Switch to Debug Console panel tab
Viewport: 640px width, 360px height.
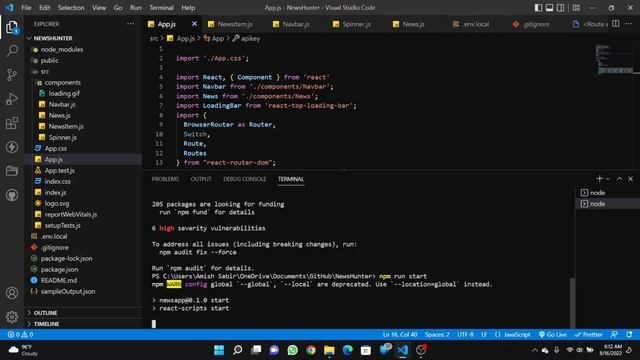tap(244, 179)
